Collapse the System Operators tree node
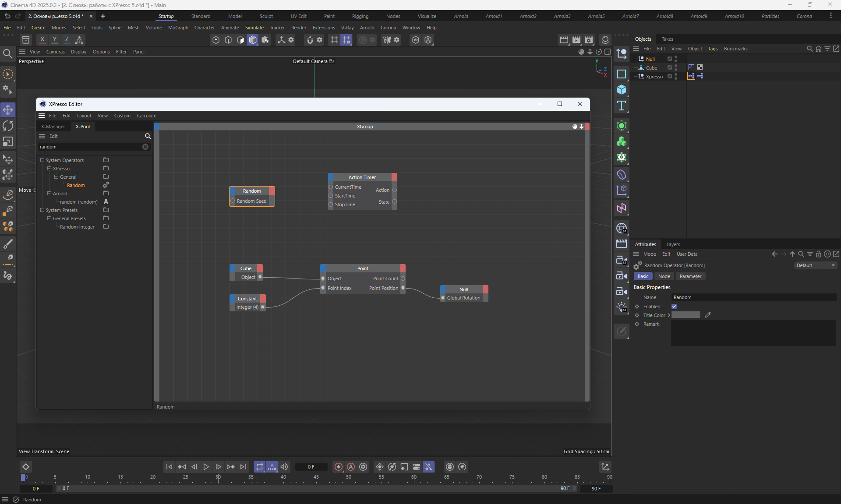Screen dimensions: 841x504 42,160
